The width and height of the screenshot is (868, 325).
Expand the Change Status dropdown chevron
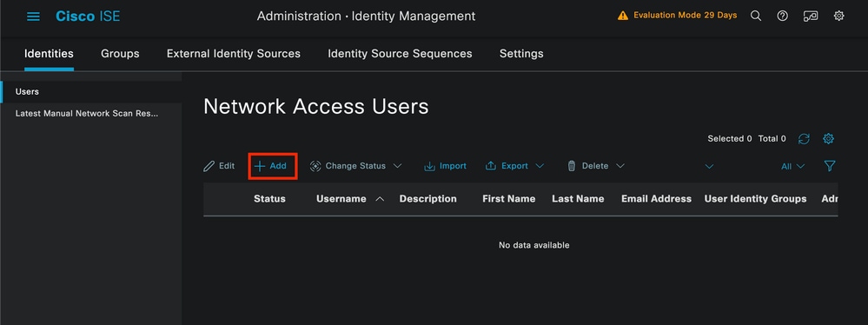397,166
